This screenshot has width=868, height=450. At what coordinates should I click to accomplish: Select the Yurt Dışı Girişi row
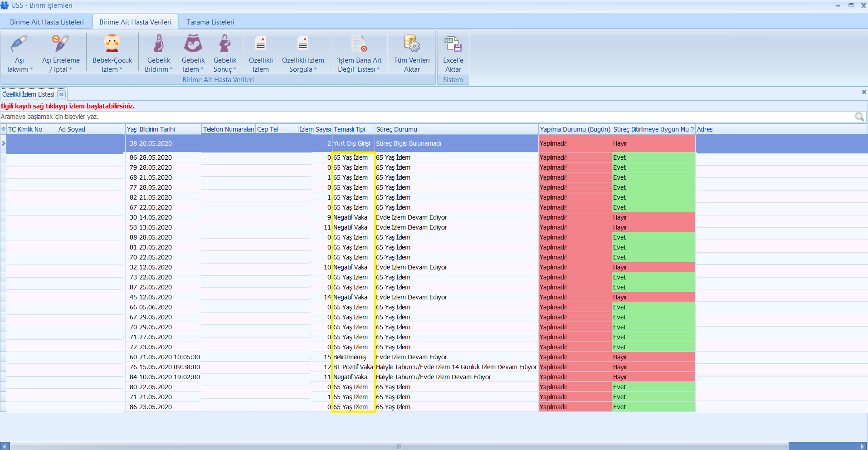(x=351, y=143)
